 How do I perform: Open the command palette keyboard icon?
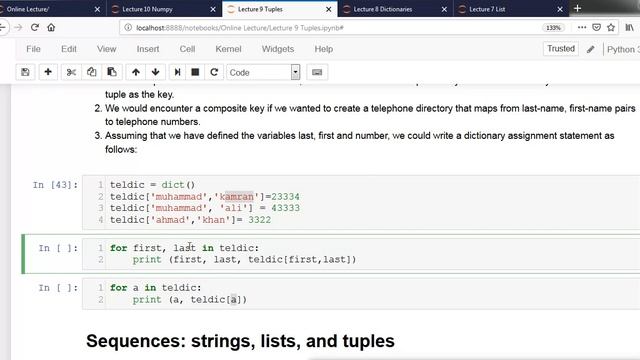tap(317, 72)
